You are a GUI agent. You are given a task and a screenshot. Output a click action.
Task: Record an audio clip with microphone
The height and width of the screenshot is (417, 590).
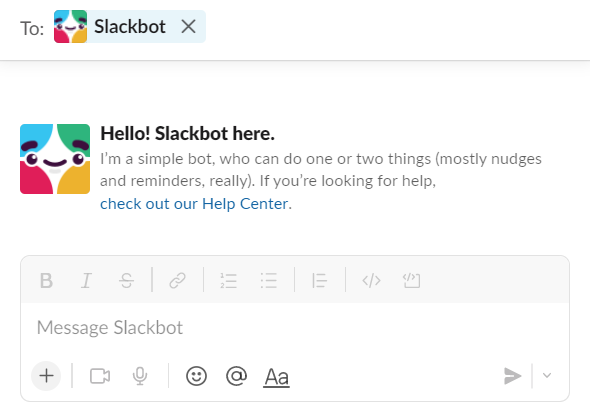[x=140, y=376]
